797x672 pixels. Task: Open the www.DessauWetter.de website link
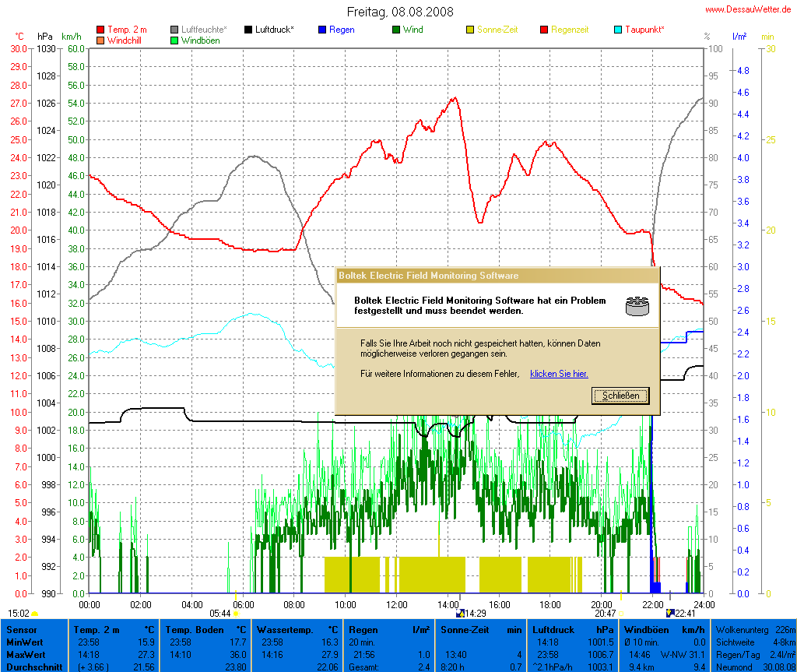tap(750, 9)
